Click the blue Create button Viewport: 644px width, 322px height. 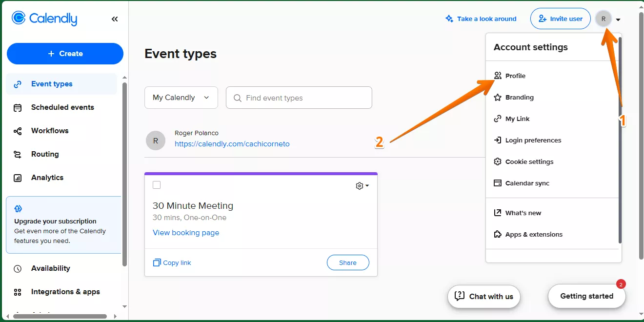65,54
